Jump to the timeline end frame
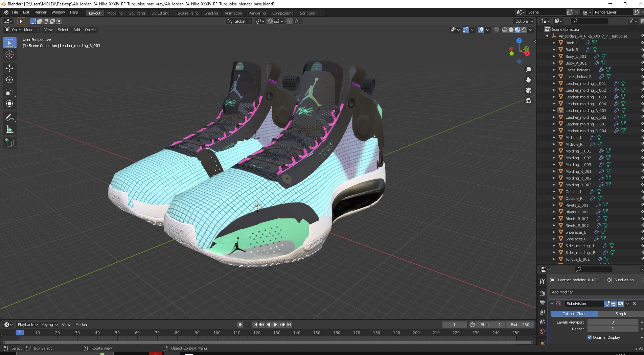Screen dimensions: 644x355 coord(289,325)
